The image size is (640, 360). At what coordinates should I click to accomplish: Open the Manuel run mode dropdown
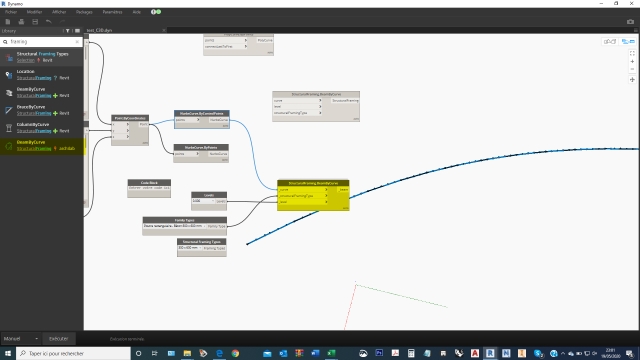[21, 339]
